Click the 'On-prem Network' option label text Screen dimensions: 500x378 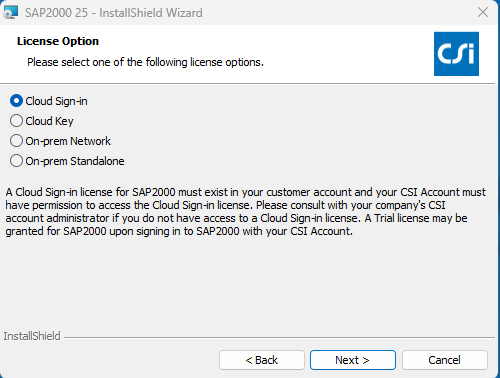tap(68, 141)
